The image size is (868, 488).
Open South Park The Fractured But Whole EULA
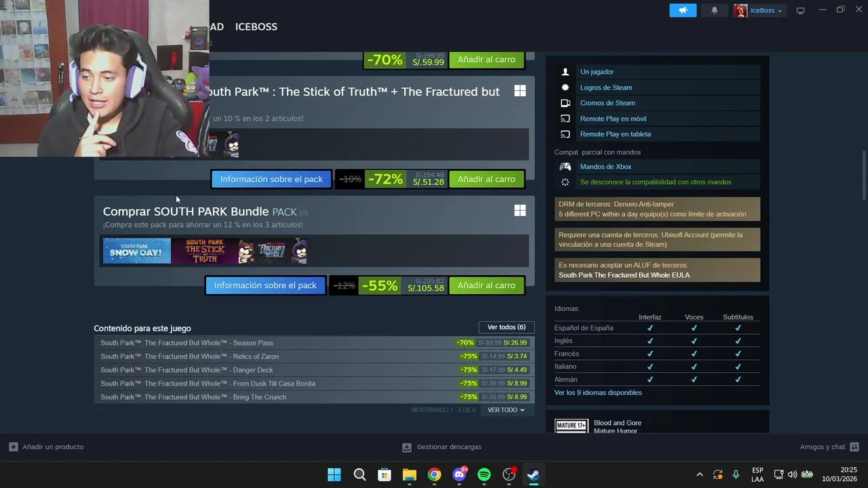(x=624, y=275)
